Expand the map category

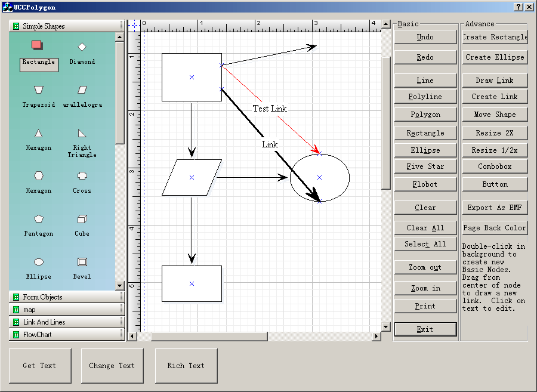pos(64,310)
